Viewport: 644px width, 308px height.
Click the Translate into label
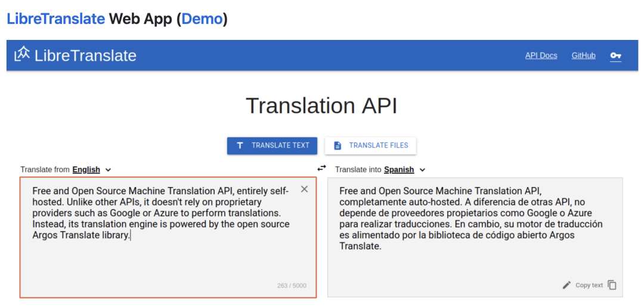358,170
